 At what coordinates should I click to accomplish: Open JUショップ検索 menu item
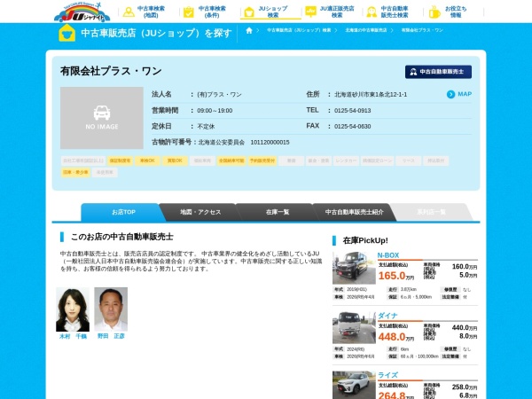tap(273, 12)
